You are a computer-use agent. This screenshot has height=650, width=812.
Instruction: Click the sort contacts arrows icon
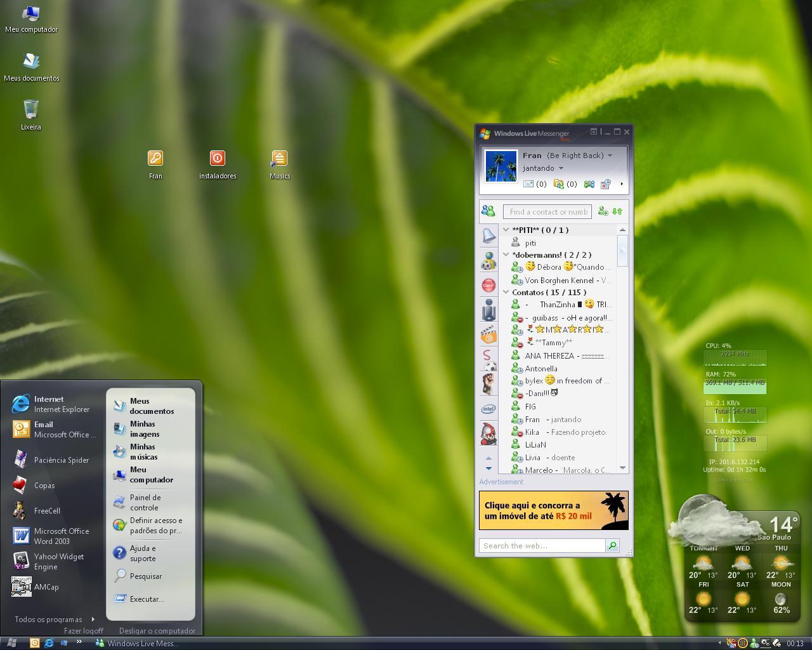(x=617, y=211)
